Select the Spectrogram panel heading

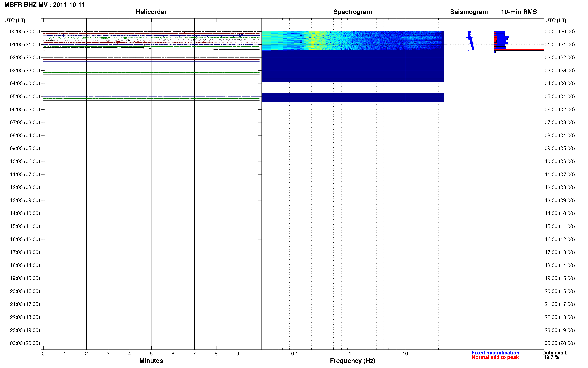tap(352, 12)
